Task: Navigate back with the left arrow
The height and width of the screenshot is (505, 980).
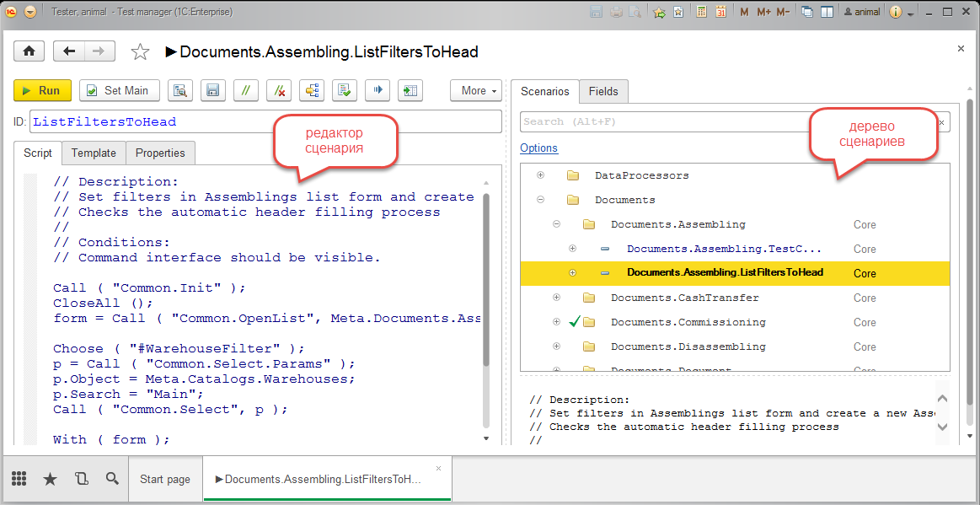Action: (69, 51)
